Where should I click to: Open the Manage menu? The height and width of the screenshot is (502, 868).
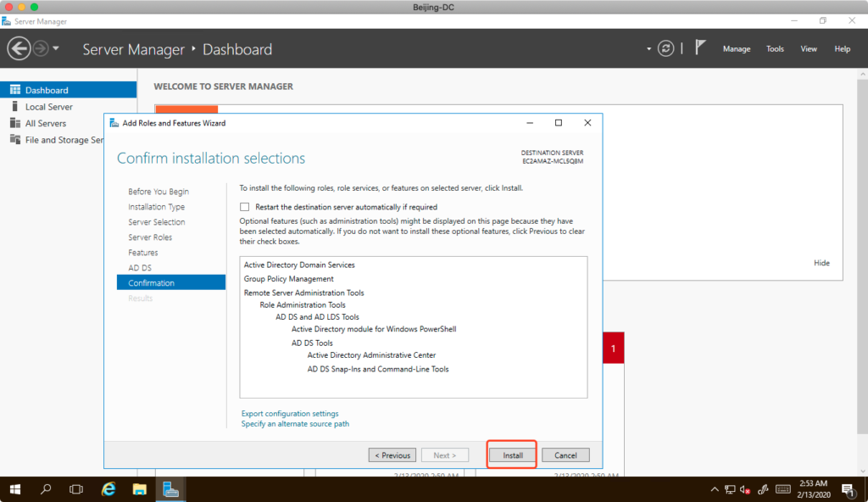tap(736, 49)
